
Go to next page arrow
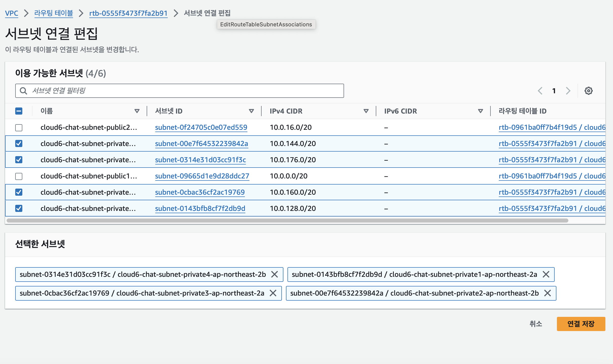click(x=568, y=91)
